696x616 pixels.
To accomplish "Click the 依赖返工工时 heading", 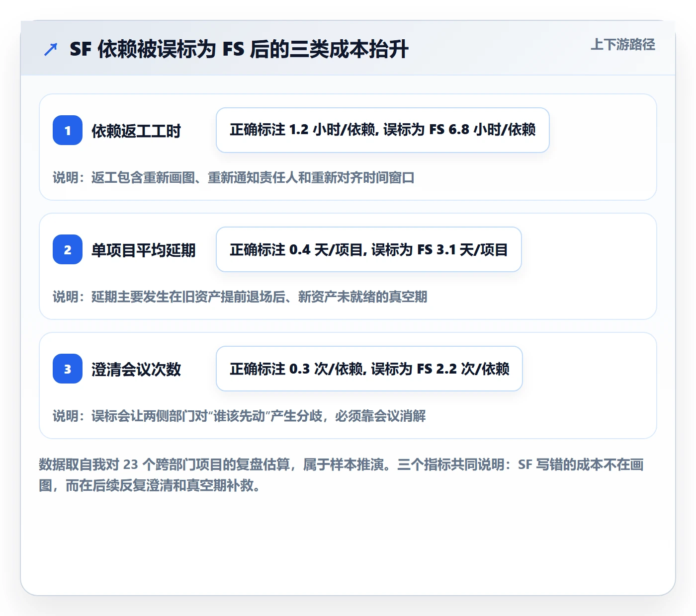I will [x=136, y=131].
